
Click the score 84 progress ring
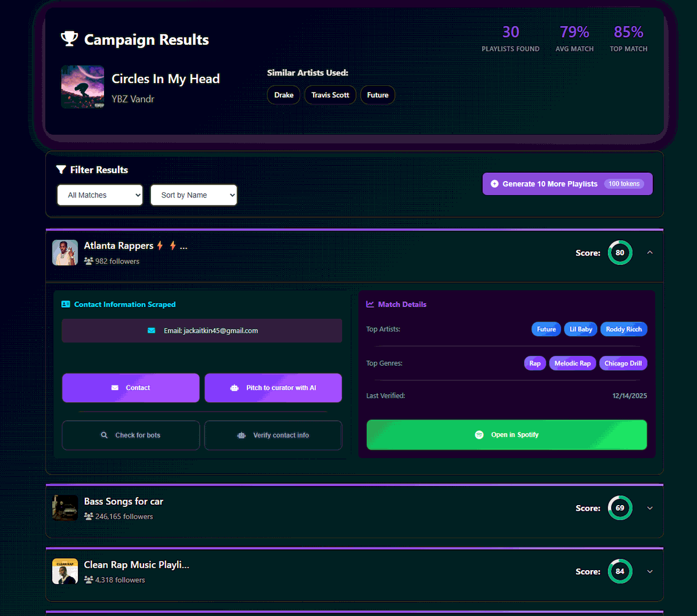(x=620, y=571)
